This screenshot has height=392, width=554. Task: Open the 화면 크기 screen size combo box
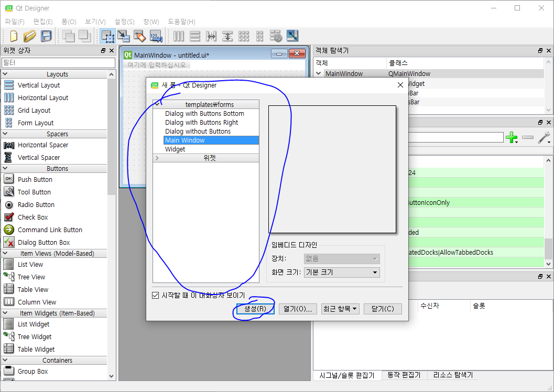coord(342,273)
